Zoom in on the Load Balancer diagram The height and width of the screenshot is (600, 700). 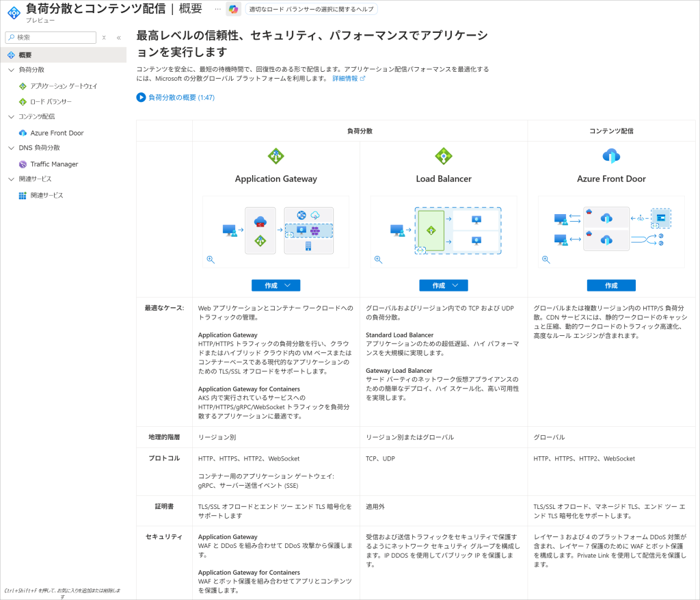(x=378, y=259)
